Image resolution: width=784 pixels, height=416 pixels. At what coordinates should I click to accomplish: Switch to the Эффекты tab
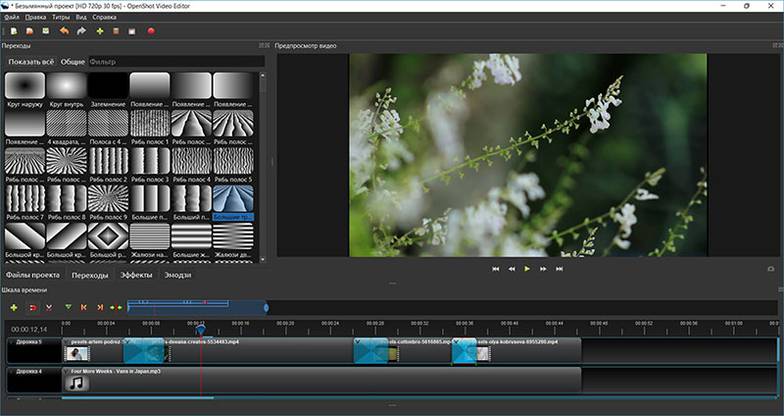coord(136,275)
